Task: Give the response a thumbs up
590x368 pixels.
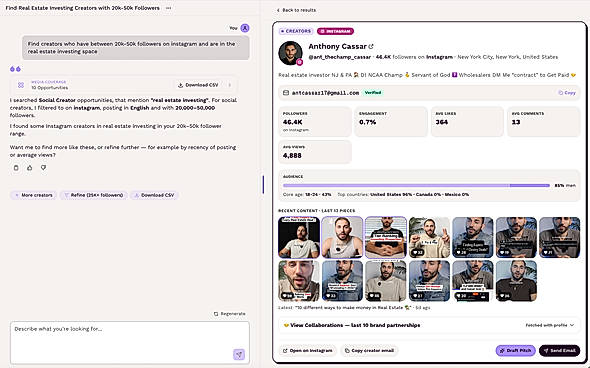Action: pos(30,168)
